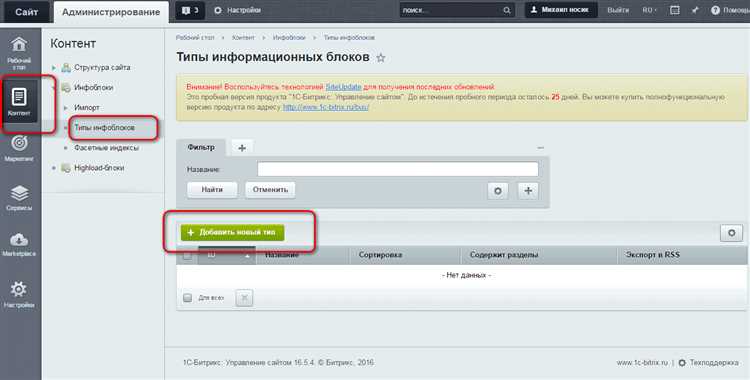This screenshot has width=750, height=380.
Task: Toggle the Для всех checkbox
Action: coord(188,298)
